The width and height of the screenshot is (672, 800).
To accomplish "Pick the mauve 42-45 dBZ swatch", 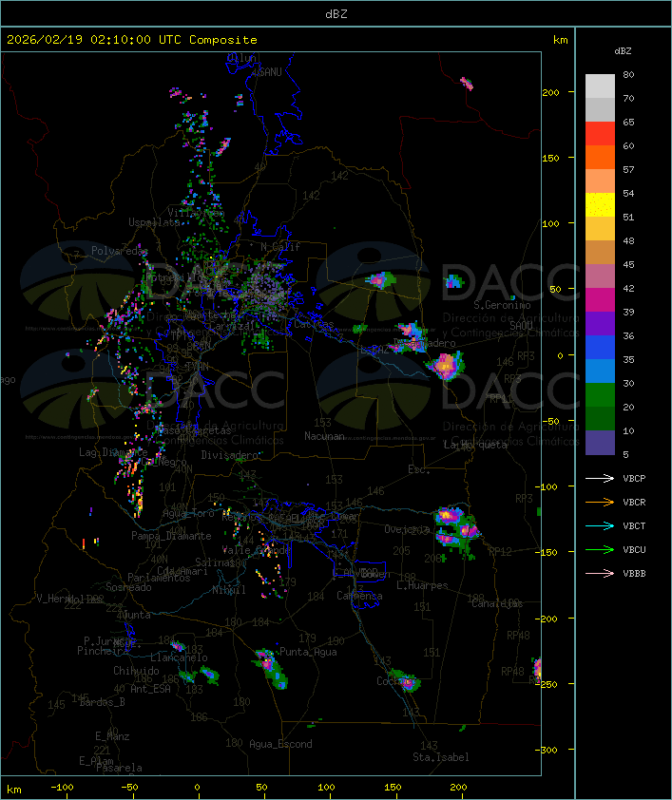I will [600, 276].
